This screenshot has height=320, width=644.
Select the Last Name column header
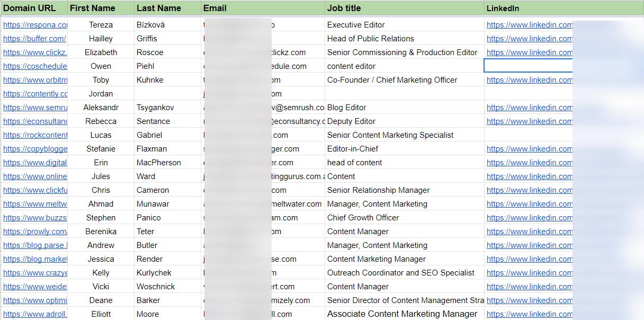click(x=167, y=8)
